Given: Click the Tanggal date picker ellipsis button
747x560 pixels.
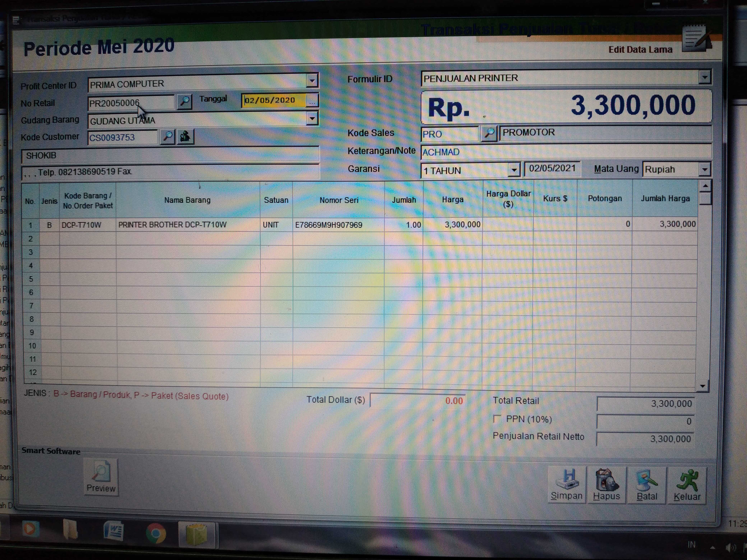Looking at the screenshot, I should point(312,101).
